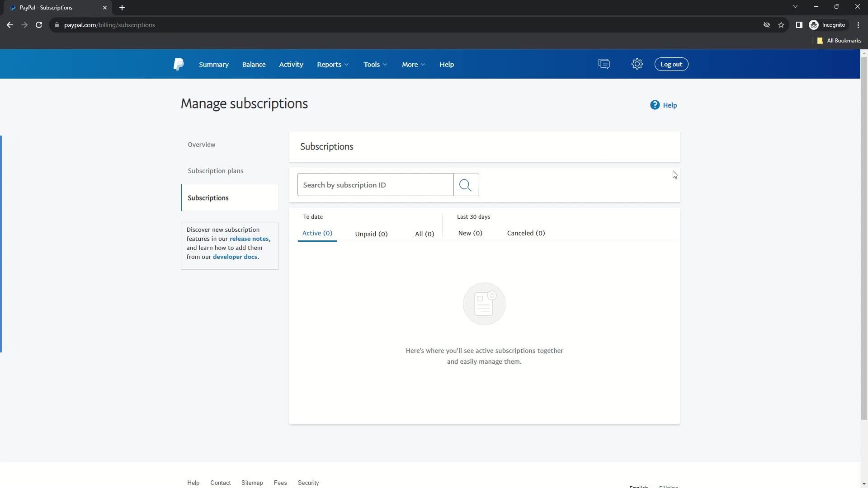This screenshot has height=488, width=868.
Task: Click the "To date" label
Action: [313, 217]
